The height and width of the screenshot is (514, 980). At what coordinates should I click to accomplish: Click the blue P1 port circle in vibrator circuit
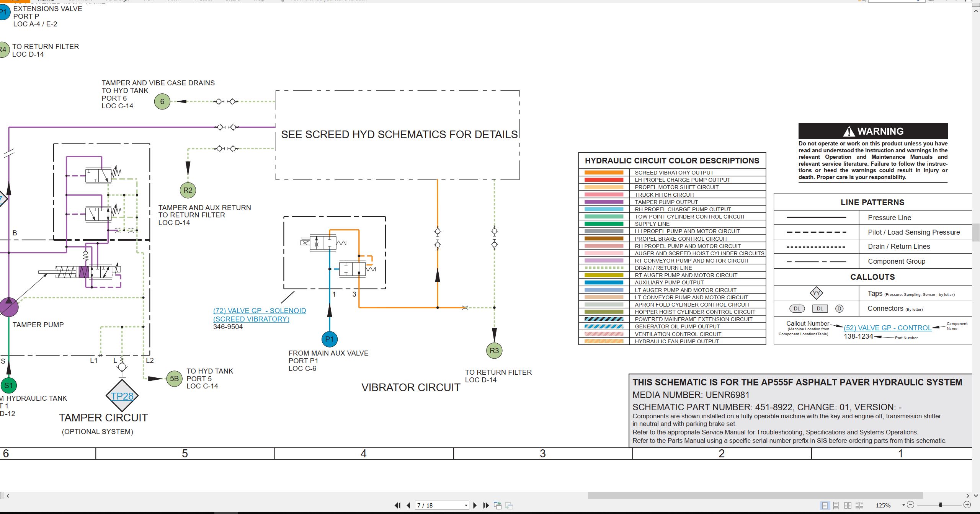(329, 339)
